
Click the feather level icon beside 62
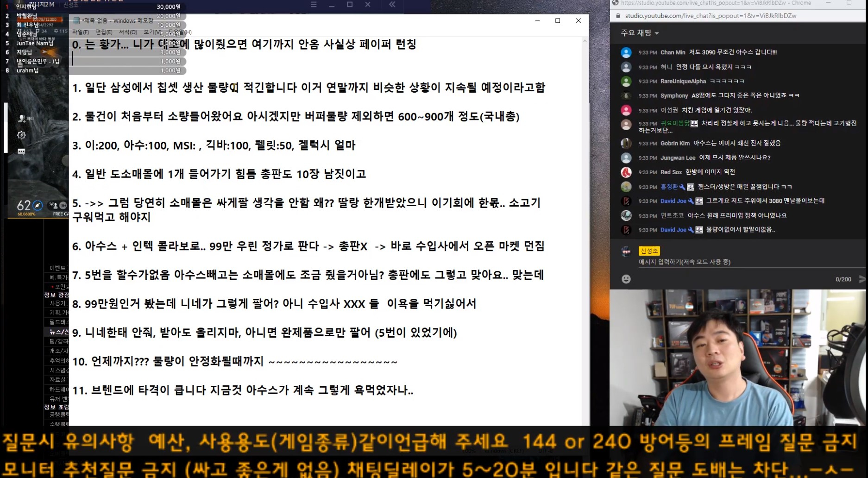[38, 205]
